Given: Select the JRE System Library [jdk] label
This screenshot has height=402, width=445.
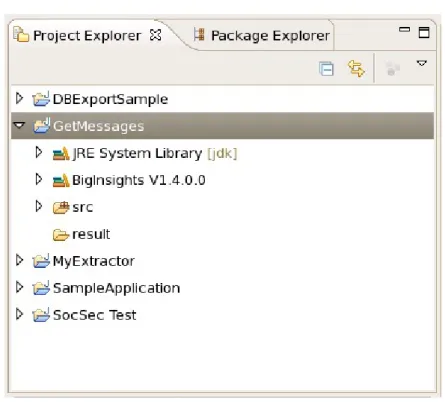Looking at the screenshot, I should point(155,153).
